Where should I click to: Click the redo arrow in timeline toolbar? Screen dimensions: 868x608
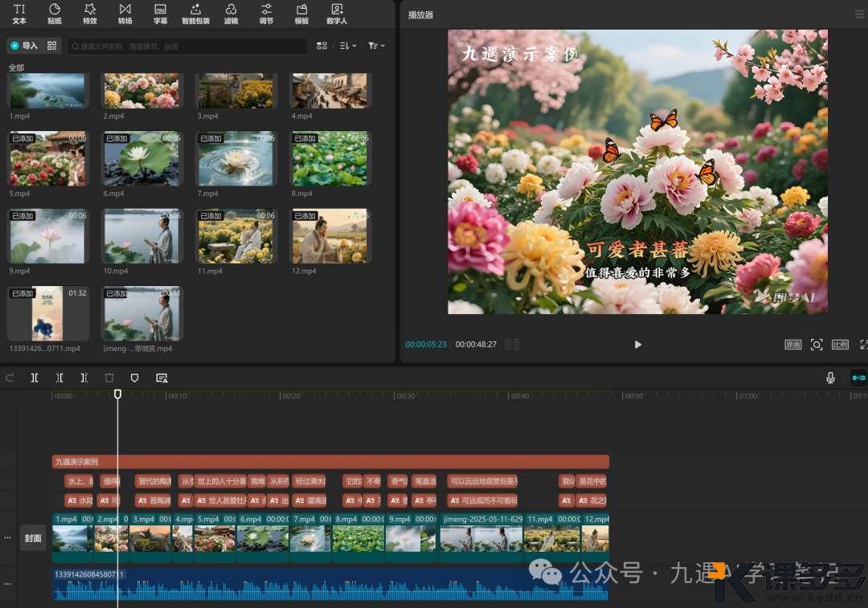pos(10,377)
